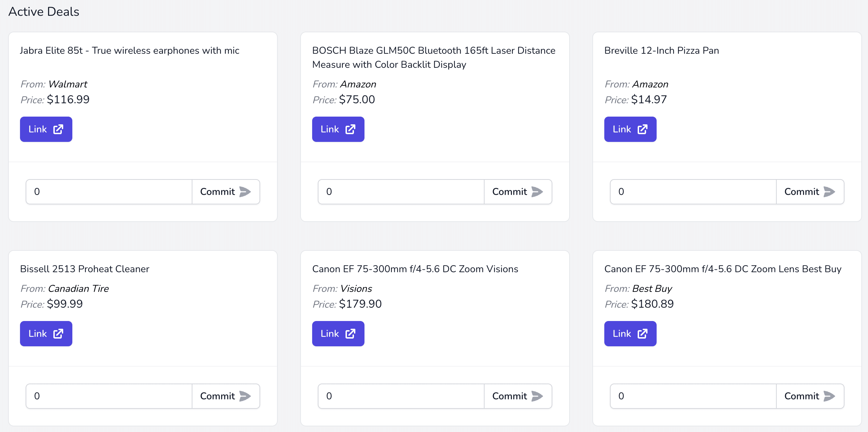Focus the quantity field for Canon Zoom Visions
The height and width of the screenshot is (432, 868).
401,396
